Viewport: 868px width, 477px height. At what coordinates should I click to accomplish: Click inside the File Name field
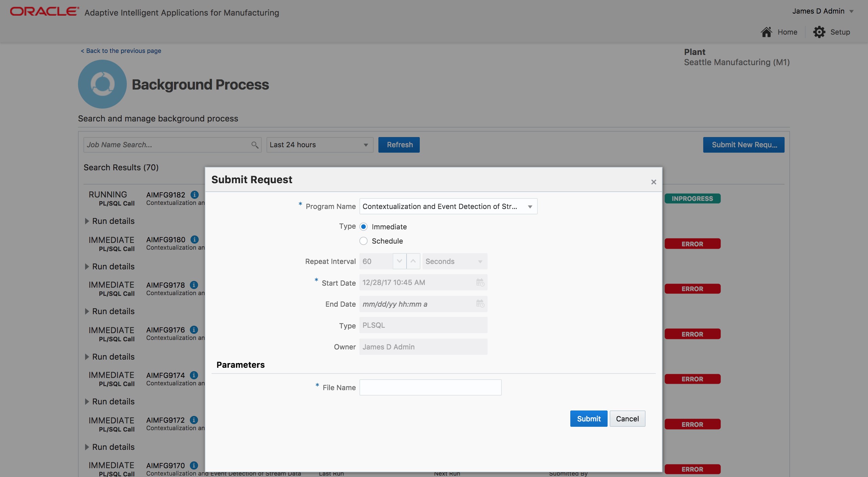click(x=430, y=387)
